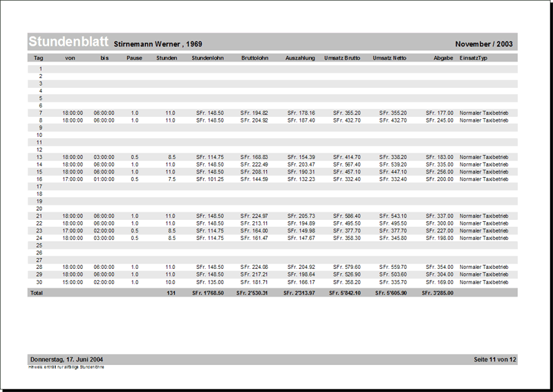Click the Pause column header

(x=134, y=58)
